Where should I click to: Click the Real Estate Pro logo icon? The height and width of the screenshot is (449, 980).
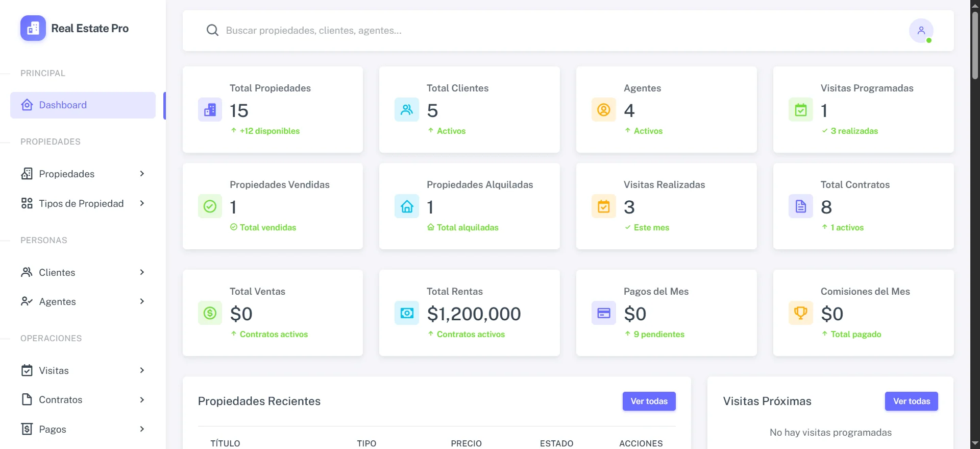click(33, 28)
